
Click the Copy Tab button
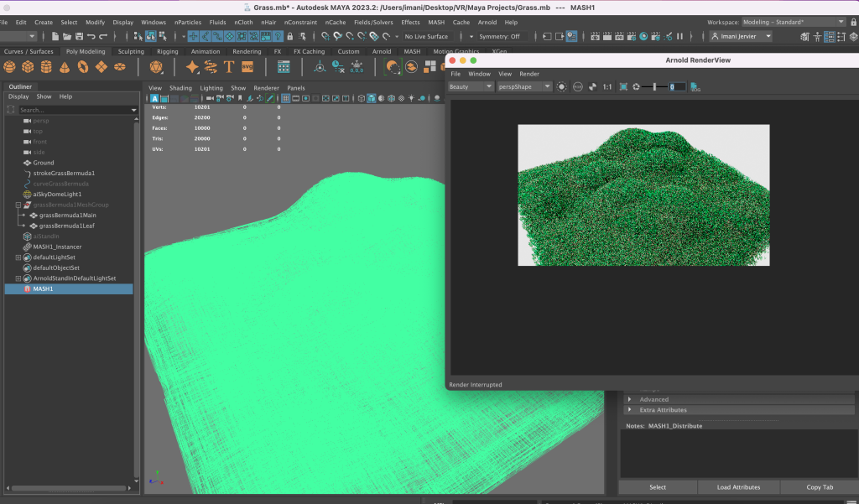[820, 487]
